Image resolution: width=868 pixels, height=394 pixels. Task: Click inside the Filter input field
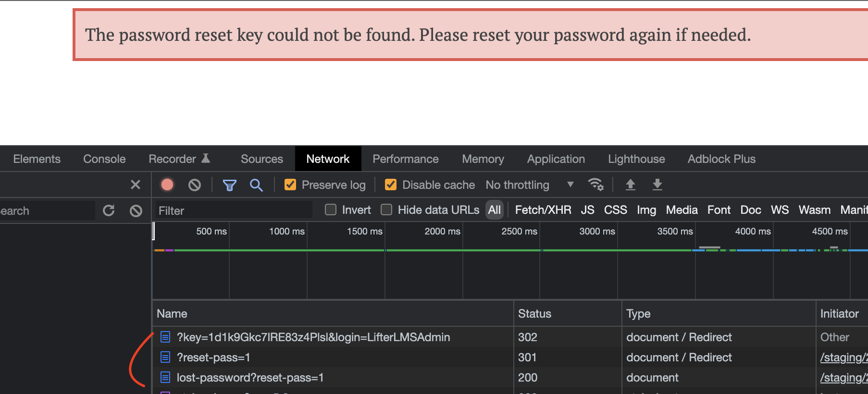(x=231, y=210)
